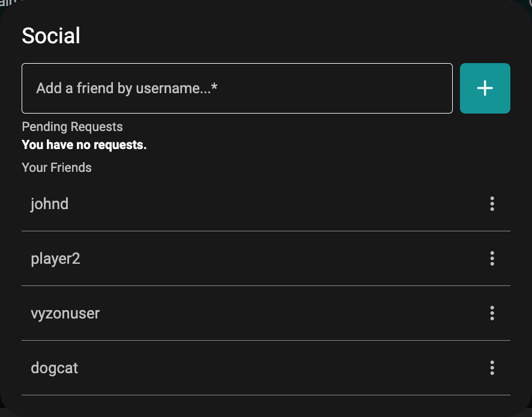Open the kebab menu beside vyzonuser
This screenshot has width=532, height=417.
point(492,313)
